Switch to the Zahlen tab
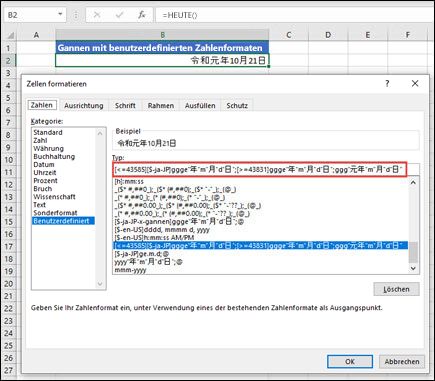This screenshot has height=381, width=435. pyautogui.click(x=42, y=105)
